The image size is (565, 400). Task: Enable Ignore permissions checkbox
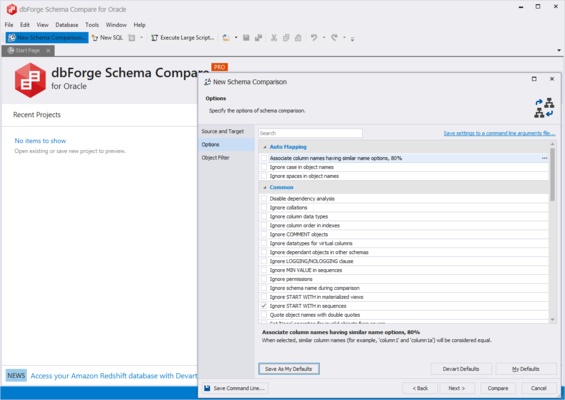(264, 279)
